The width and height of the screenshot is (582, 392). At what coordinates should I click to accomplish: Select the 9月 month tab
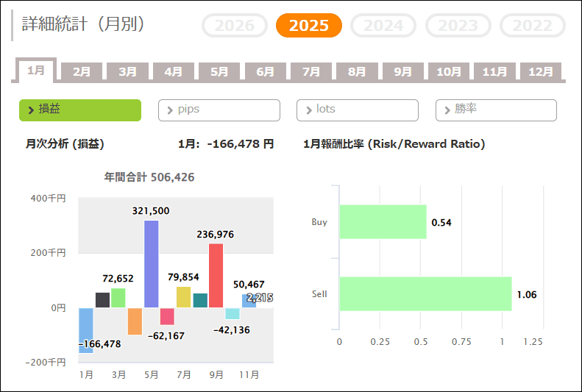pyautogui.click(x=402, y=72)
